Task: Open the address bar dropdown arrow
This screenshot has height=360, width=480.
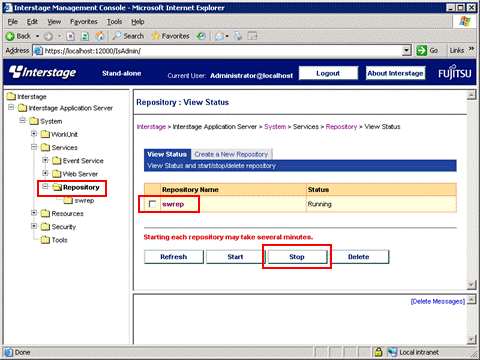Action: (406, 50)
